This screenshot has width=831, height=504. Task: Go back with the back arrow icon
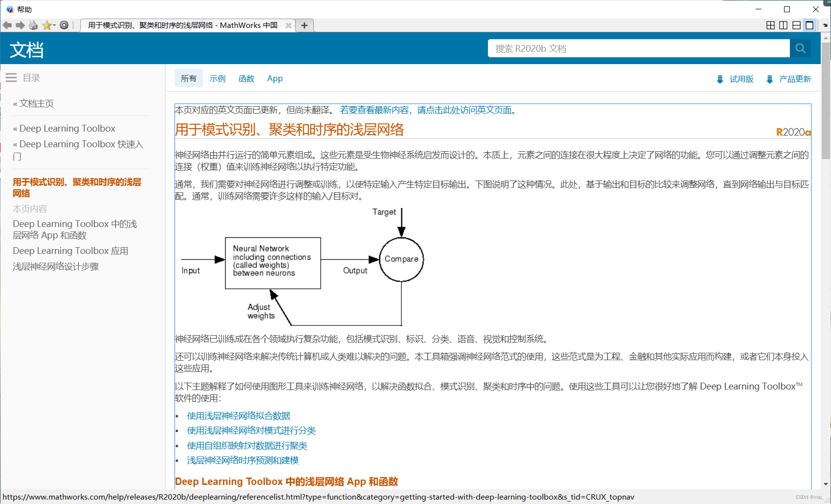click(7, 25)
